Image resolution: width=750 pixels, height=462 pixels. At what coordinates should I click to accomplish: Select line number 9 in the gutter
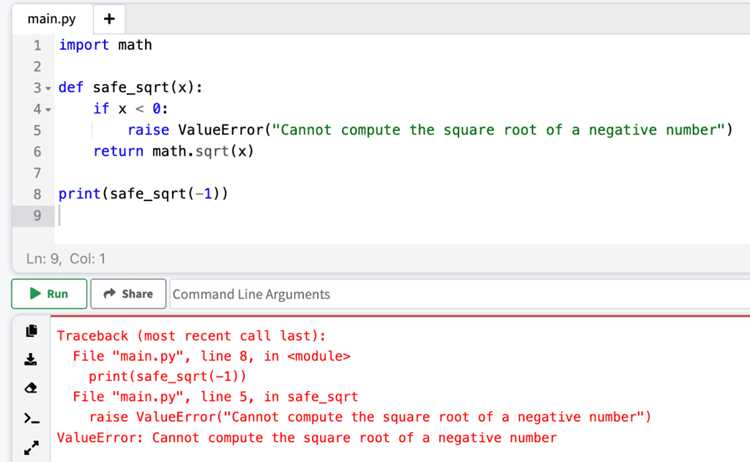coord(37,215)
